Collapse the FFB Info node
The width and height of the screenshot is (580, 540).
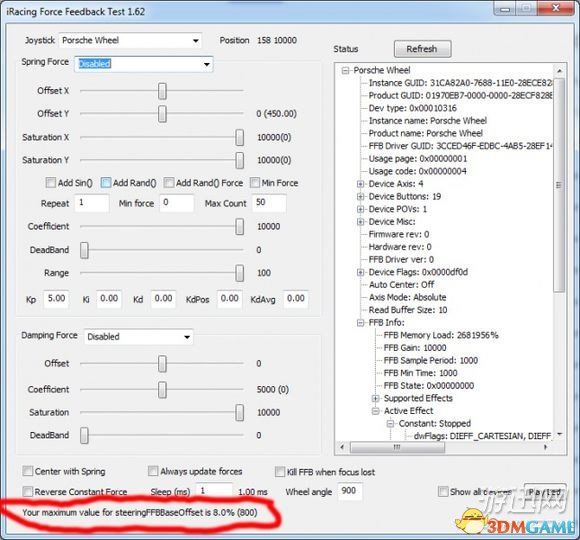coord(360,323)
